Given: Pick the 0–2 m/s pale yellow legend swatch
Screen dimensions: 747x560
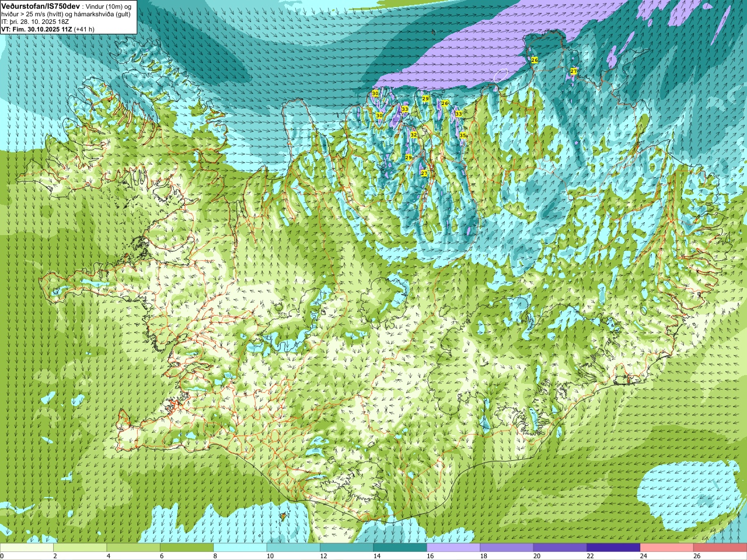Looking at the screenshot, I should click(27, 548).
